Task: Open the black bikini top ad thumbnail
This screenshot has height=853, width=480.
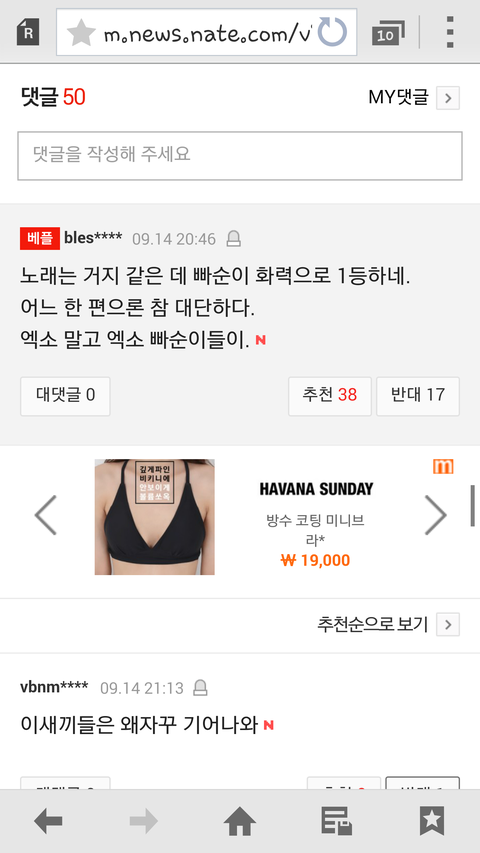Action: (155, 517)
